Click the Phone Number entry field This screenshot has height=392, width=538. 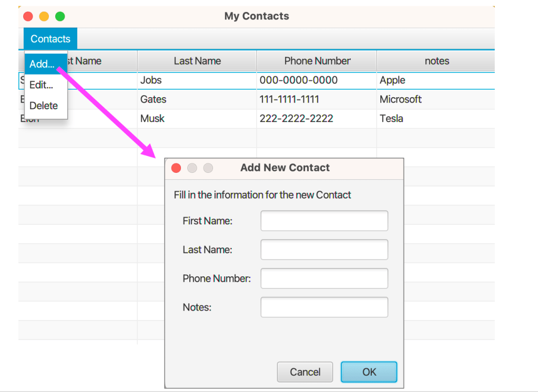323,278
